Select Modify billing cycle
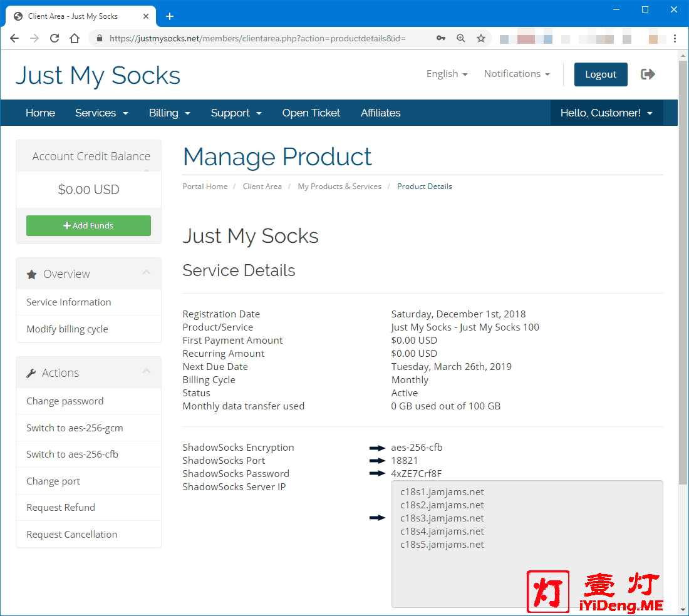Viewport: 689px width, 616px height. [x=89, y=329]
